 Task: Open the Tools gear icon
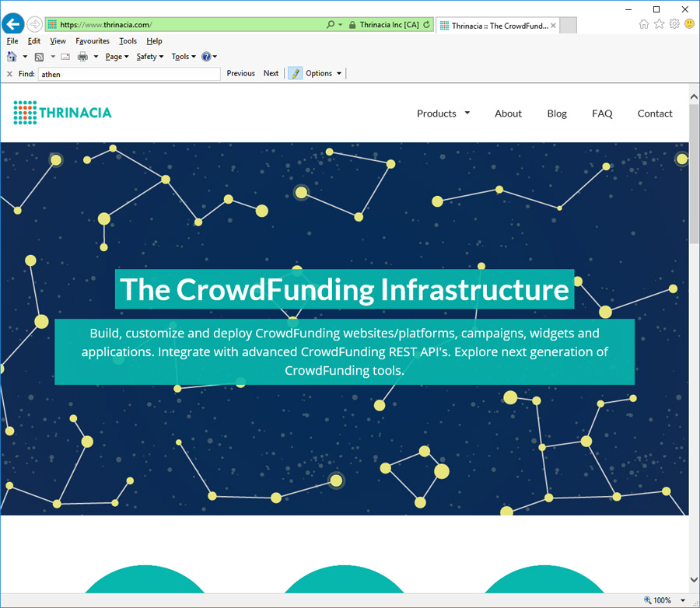pyautogui.click(x=674, y=23)
